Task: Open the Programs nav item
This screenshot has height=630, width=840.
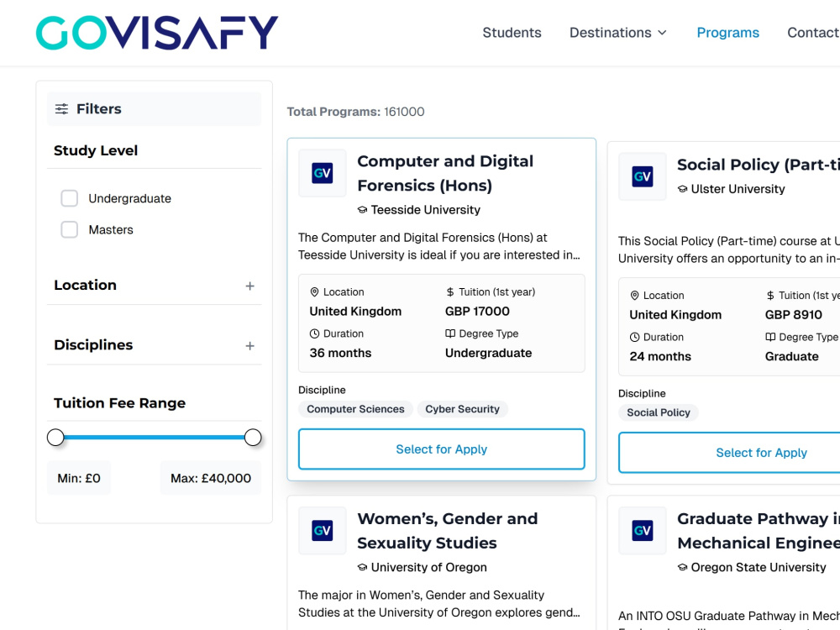Action: point(727,33)
